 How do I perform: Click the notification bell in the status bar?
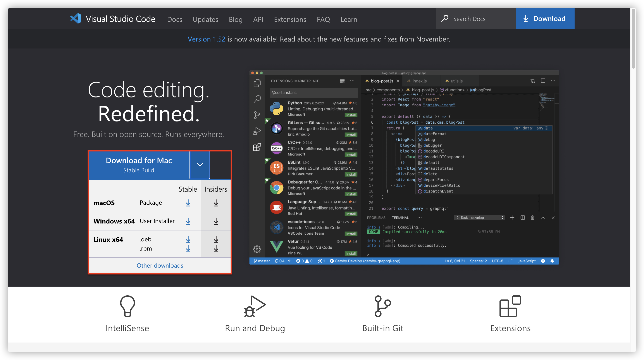click(x=552, y=261)
